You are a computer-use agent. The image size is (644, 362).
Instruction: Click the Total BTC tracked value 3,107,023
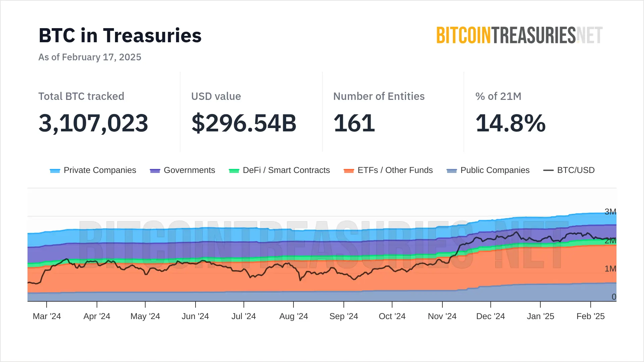(93, 123)
